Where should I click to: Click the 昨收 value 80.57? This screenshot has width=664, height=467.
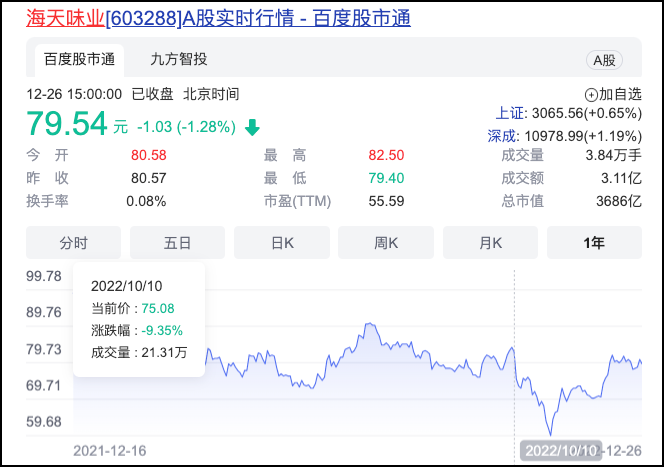tap(149, 178)
